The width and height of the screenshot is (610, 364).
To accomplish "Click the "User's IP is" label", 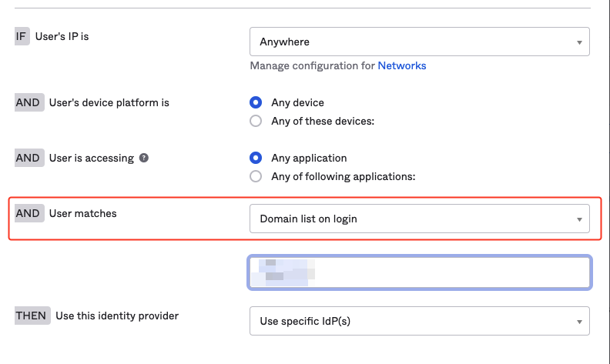I will [x=62, y=36].
